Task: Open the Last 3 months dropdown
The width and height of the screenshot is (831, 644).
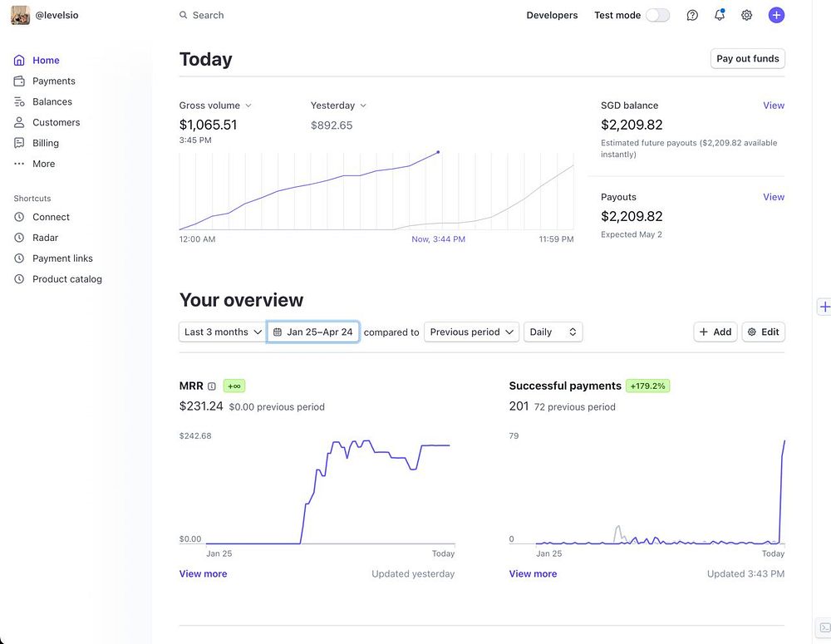Action: click(x=223, y=332)
